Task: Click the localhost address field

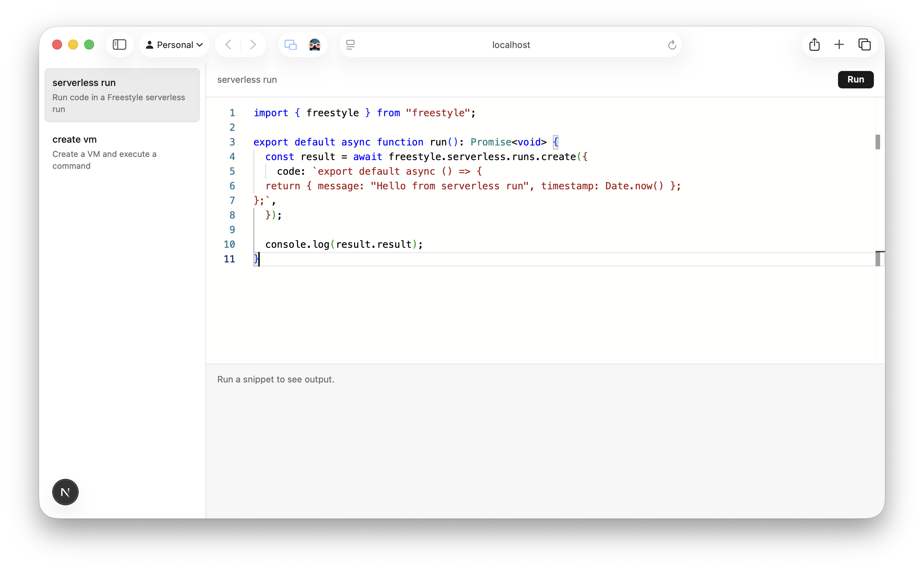Action: [511, 45]
